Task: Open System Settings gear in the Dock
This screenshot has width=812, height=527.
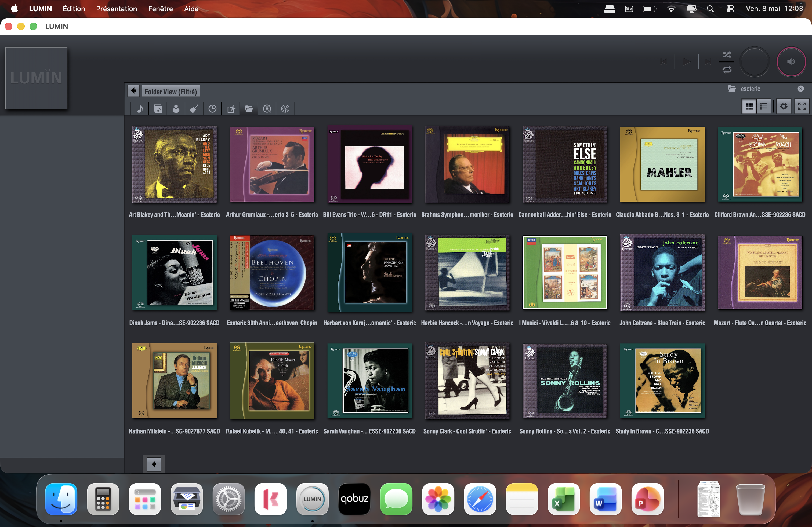Action: click(x=229, y=499)
